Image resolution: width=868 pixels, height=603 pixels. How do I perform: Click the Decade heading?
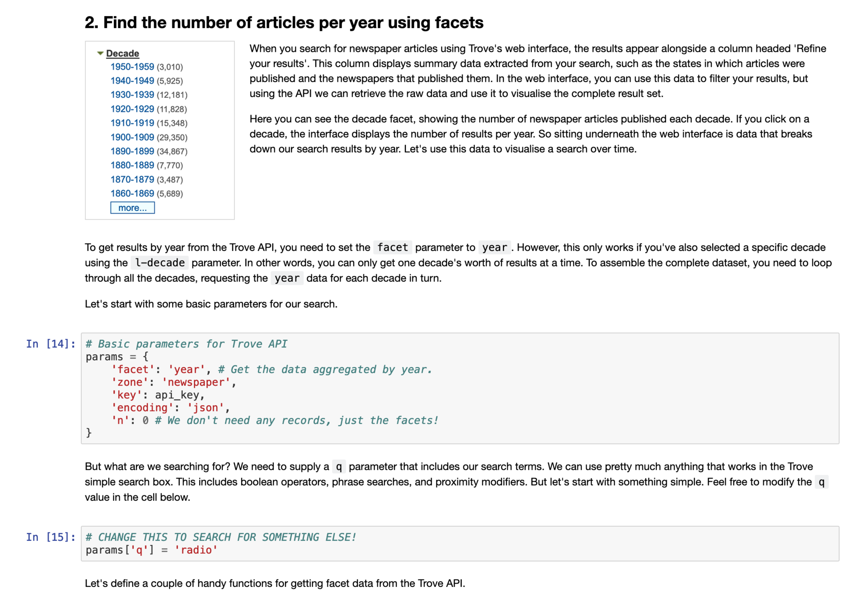click(x=122, y=53)
